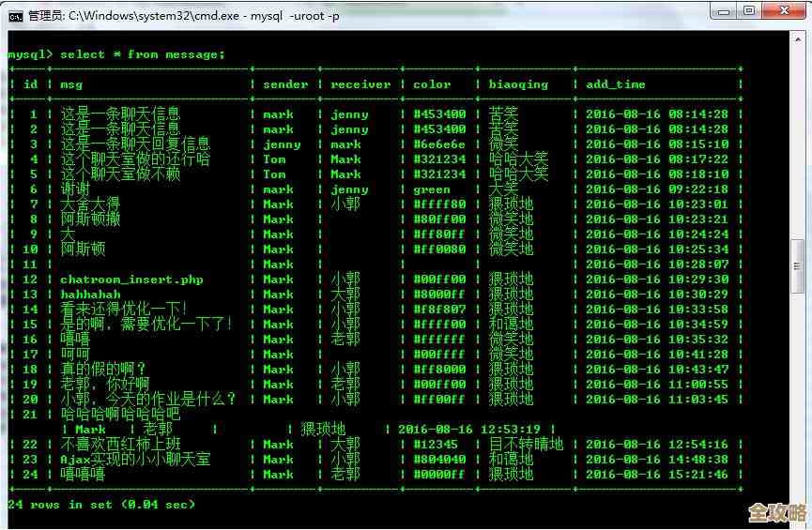
Task: Maximize the command prompt window
Action: coord(749,11)
